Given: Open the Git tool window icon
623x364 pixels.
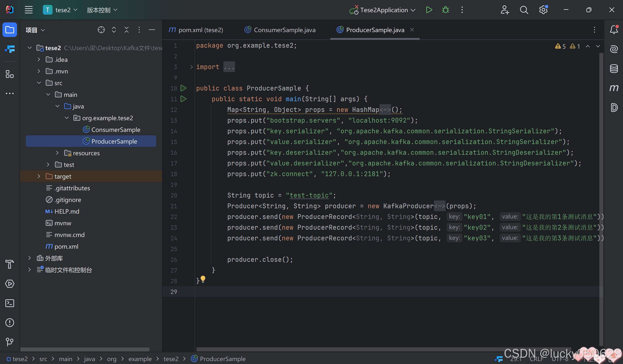Looking at the screenshot, I should pos(10,342).
